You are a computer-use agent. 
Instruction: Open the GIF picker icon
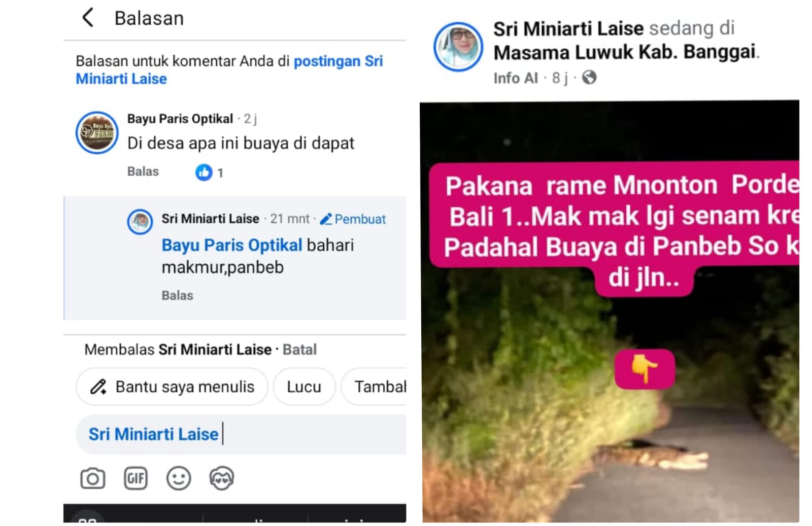pyautogui.click(x=136, y=478)
